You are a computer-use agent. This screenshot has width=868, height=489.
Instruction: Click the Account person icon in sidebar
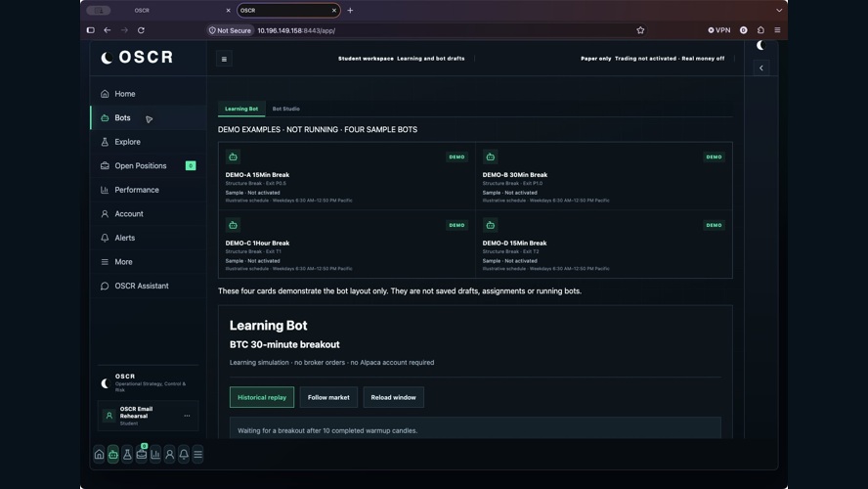click(x=105, y=214)
